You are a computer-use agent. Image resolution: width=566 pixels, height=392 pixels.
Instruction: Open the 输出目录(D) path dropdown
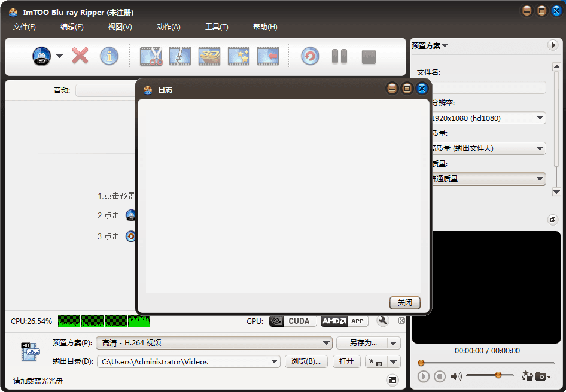coord(275,361)
